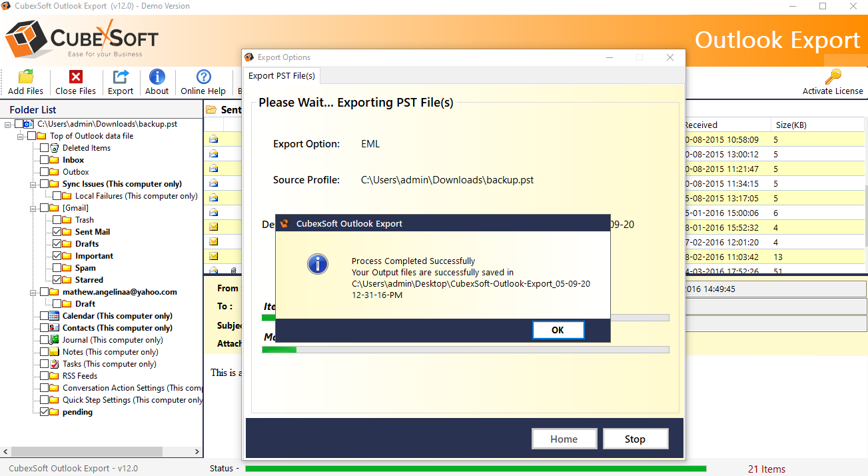Click the 13:17:05 received time cell
The height and width of the screenshot is (476, 868).
(x=721, y=198)
